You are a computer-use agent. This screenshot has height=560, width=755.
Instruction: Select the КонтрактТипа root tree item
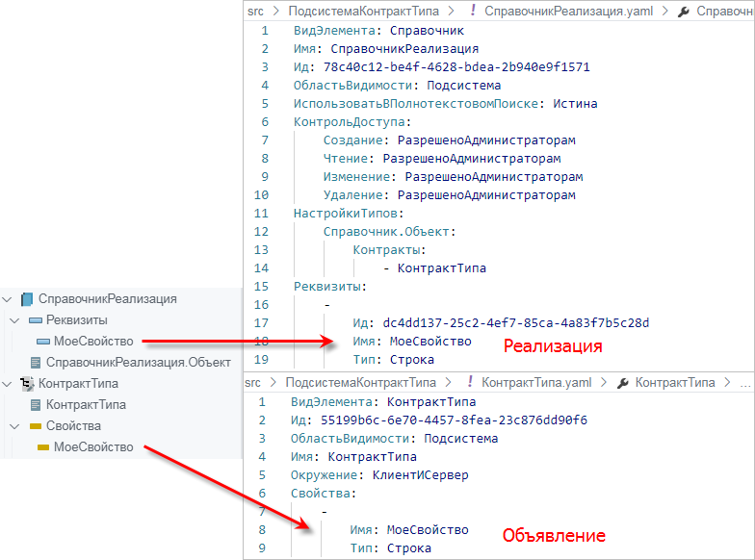[x=78, y=383]
